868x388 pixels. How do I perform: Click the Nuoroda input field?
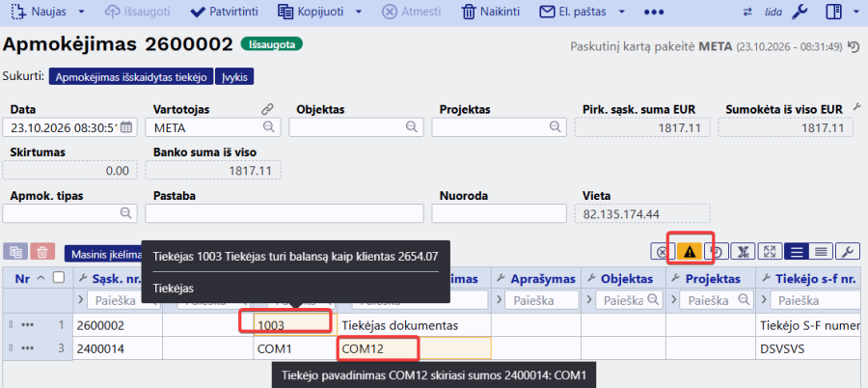point(499,213)
